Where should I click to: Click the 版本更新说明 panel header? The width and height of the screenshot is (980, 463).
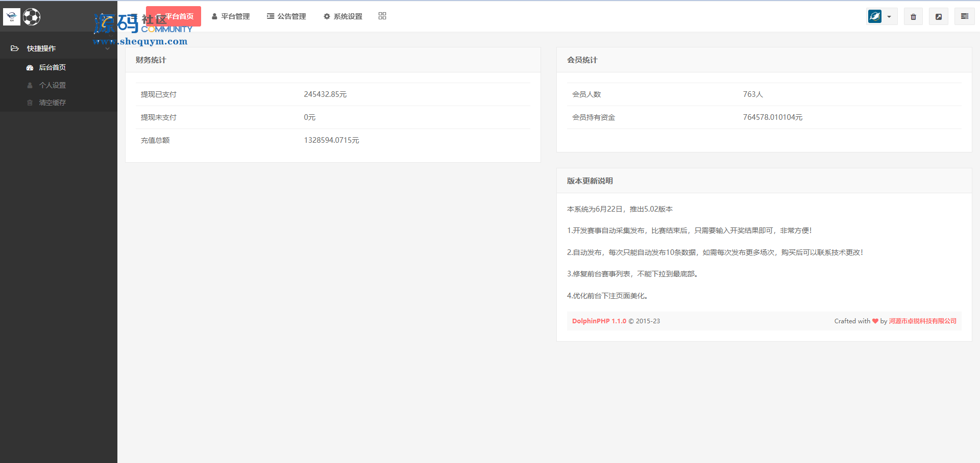coord(764,181)
